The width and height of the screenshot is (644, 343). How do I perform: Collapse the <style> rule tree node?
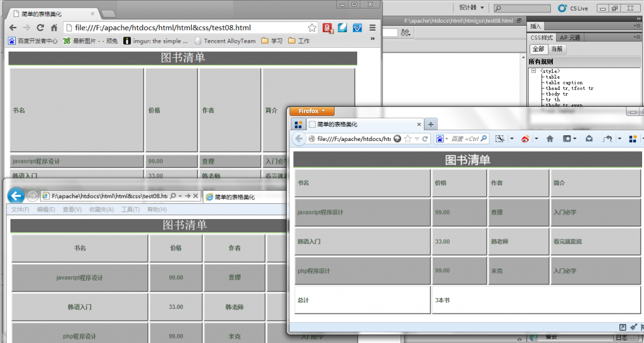533,71
